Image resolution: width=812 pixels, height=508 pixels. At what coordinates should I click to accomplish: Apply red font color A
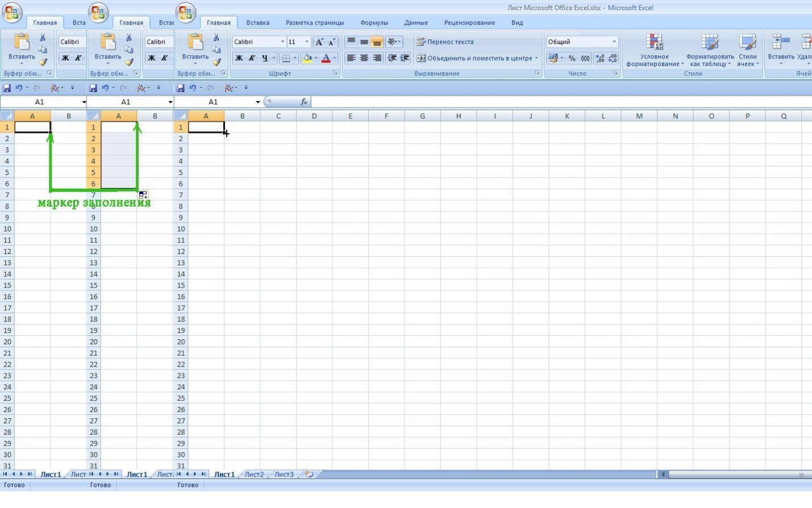(326, 58)
